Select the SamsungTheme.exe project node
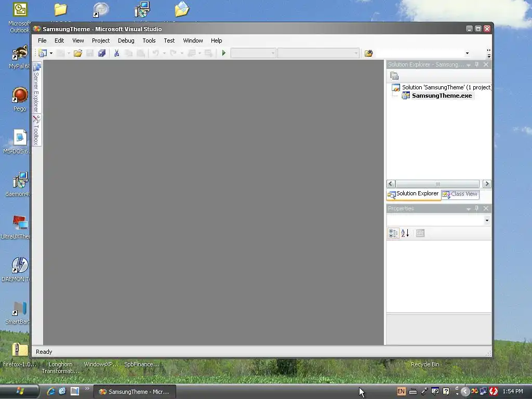 [x=437, y=96]
